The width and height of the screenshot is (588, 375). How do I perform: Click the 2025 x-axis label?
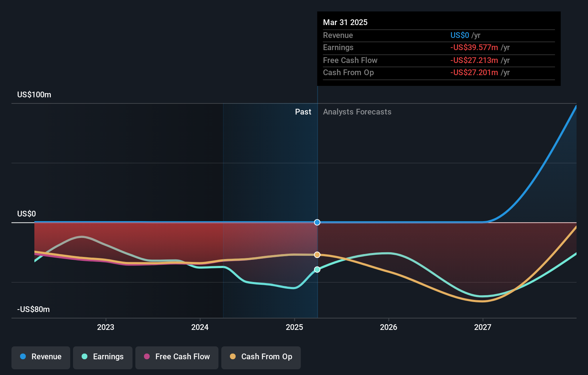tap(294, 327)
